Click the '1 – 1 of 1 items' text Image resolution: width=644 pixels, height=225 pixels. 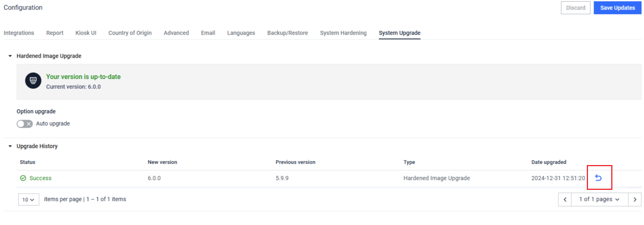tap(106, 199)
